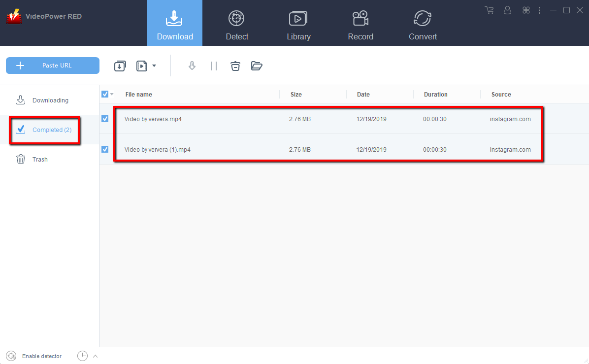Viewport: 589px width, 364px height.
Task: Sort by the Source column header
Action: click(x=501, y=95)
